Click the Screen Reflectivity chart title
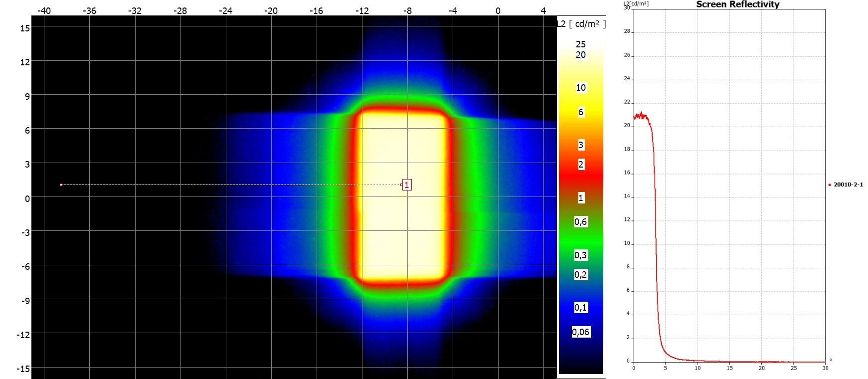 pyautogui.click(x=737, y=4)
